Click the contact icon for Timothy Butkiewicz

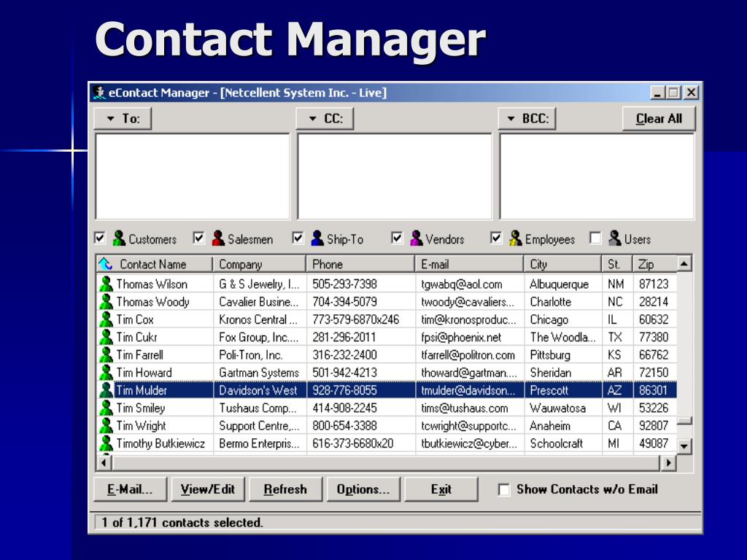(106, 443)
